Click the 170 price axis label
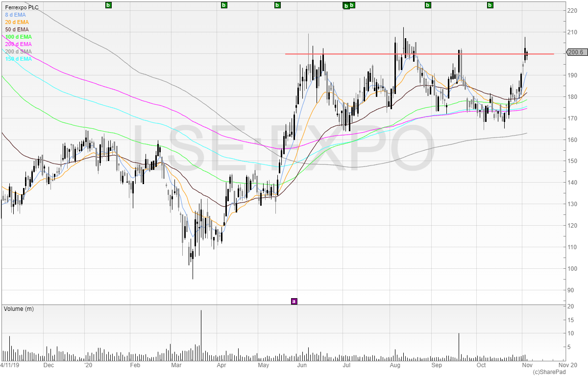 pos(572,118)
